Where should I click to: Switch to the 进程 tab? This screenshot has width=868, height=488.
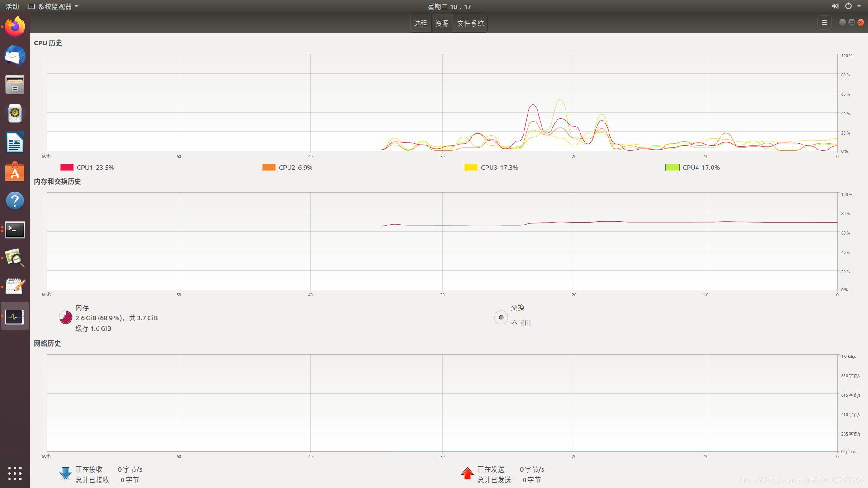coord(420,23)
